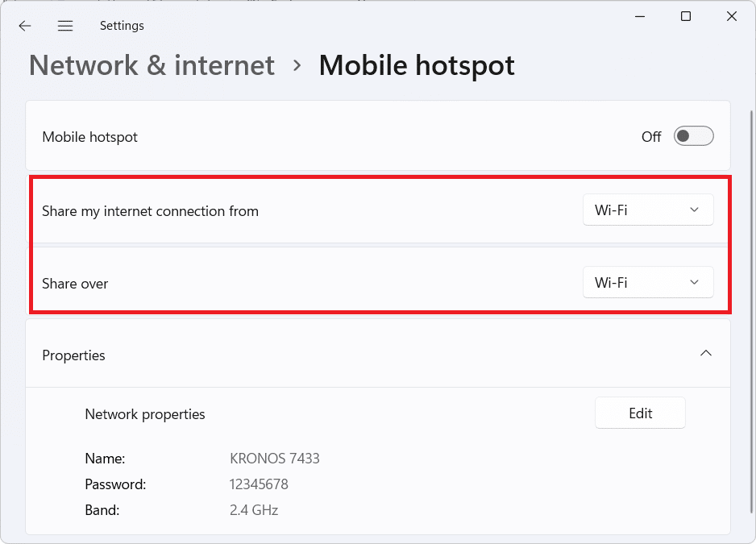Image resolution: width=756 pixels, height=544 pixels.
Task: Open 'Share my internet connection from' dropdown
Action: (x=647, y=210)
